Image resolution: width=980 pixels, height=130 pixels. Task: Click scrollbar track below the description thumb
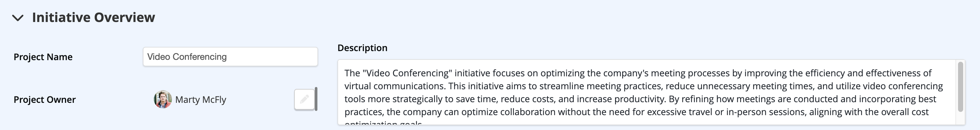tap(960, 118)
